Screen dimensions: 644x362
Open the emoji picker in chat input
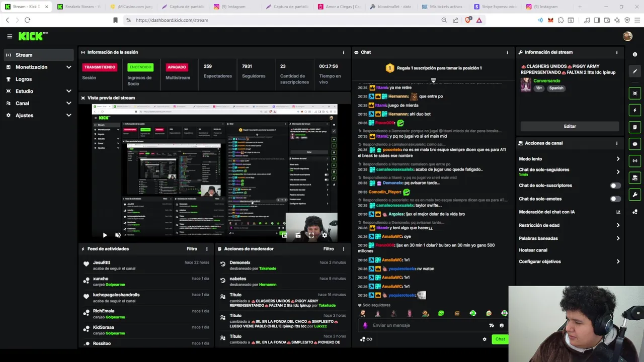coord(502,325)
